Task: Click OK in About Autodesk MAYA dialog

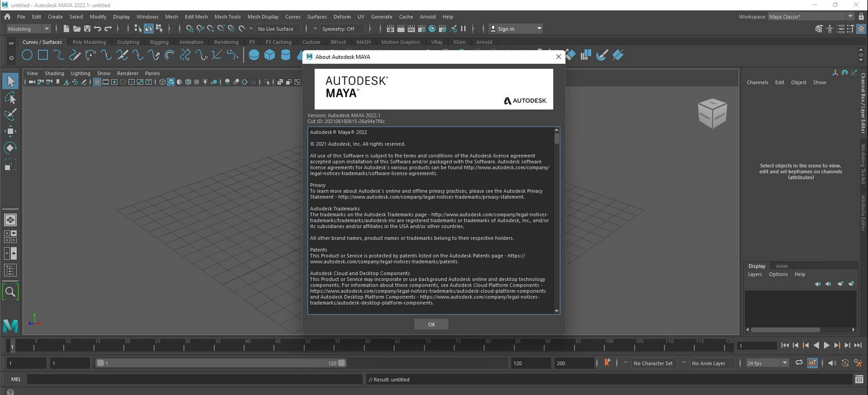Action: click(x=431, y=324)
